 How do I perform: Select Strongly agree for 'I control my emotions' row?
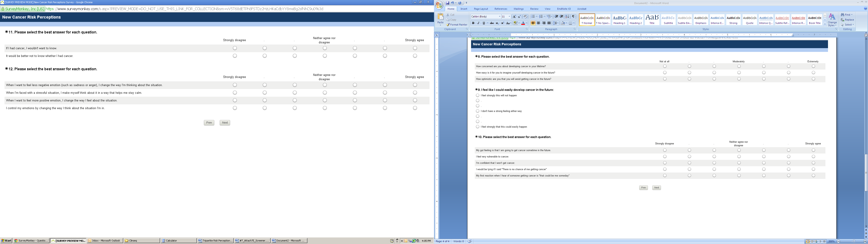pos(415,108)
